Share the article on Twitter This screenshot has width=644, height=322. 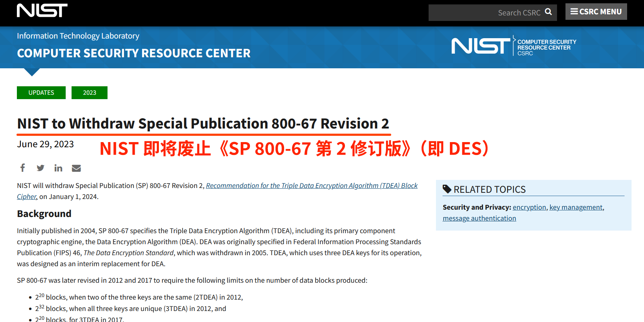[40, 168]
